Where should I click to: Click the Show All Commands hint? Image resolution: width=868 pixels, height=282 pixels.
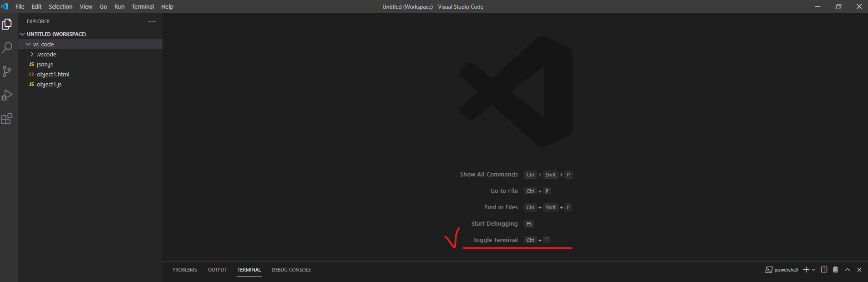(x=489, y=175)
